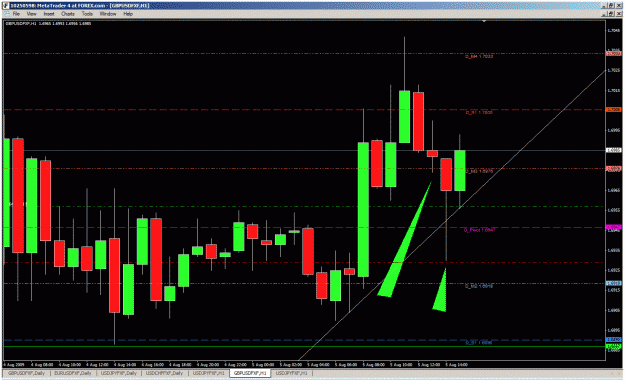
Task: Switch to the GBPUSDFXF,Daily chart tab
Action: coord(27,373)
